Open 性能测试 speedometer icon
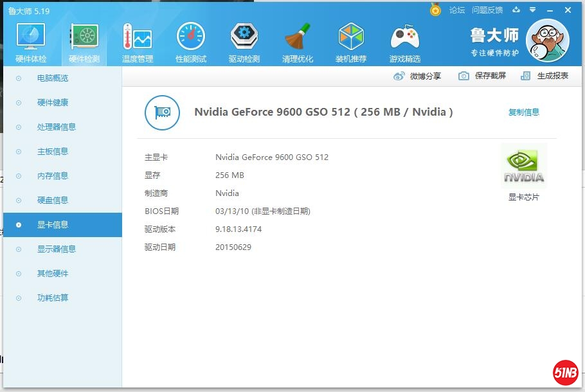 (x=191, y=39)
